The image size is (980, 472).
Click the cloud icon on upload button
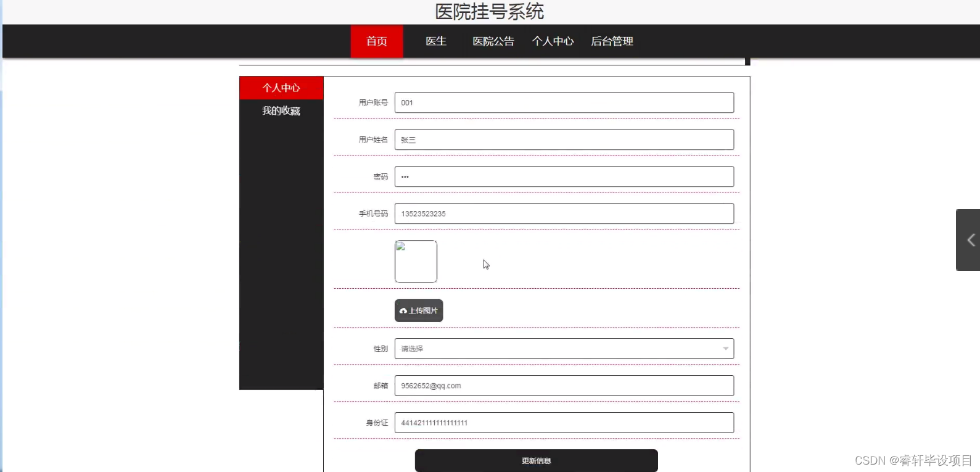pyautogui.click(x=403, y=311)
